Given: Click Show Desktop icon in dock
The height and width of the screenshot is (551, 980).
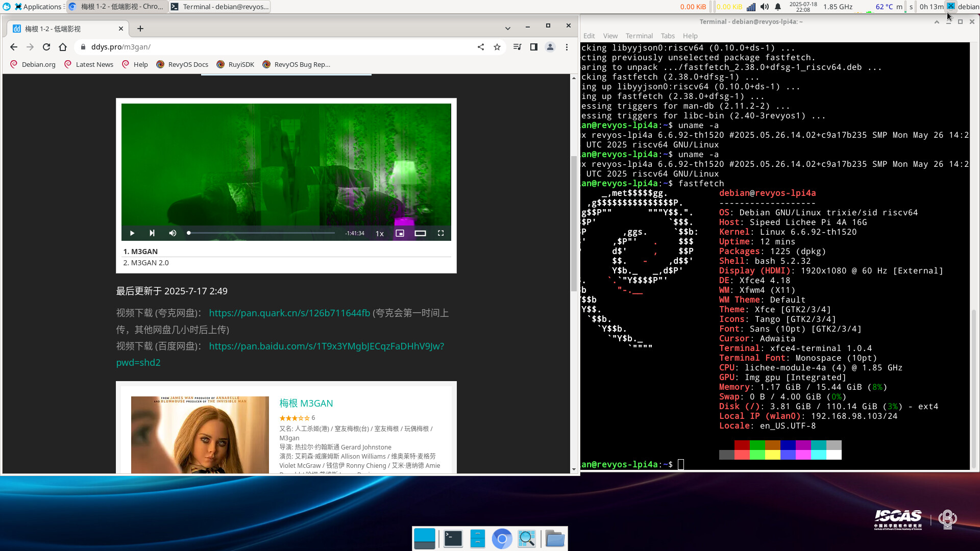Looking at the screenshot, I should pos(425,539).
